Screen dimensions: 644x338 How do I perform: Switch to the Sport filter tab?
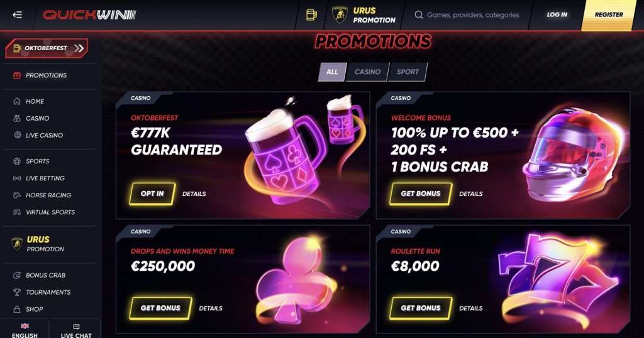click(408, 72)
